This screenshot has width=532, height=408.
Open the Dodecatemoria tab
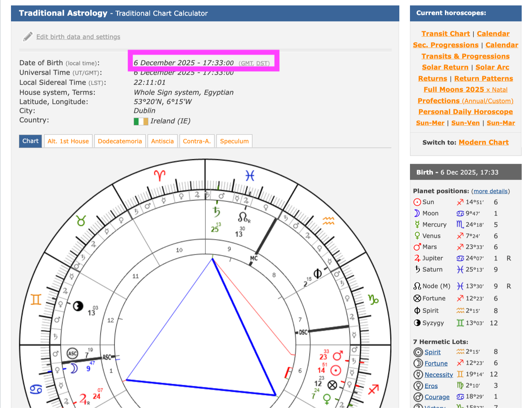tap(120, 141)
